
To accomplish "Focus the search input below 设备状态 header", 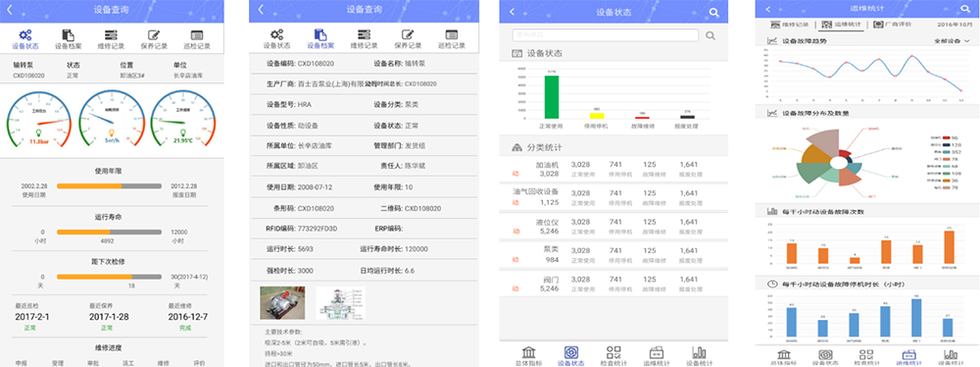I will 605,35.
